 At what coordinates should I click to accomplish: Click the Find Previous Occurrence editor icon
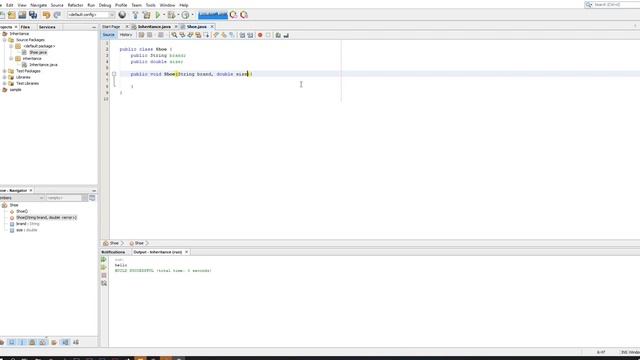tap(182, 35)
